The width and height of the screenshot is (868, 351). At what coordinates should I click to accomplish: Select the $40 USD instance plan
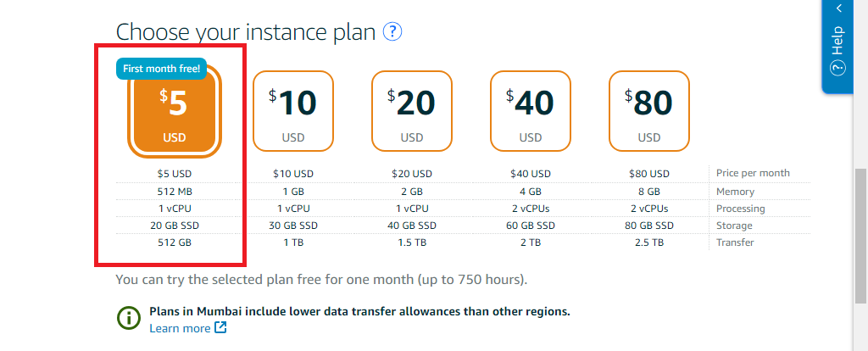point(531,112)
